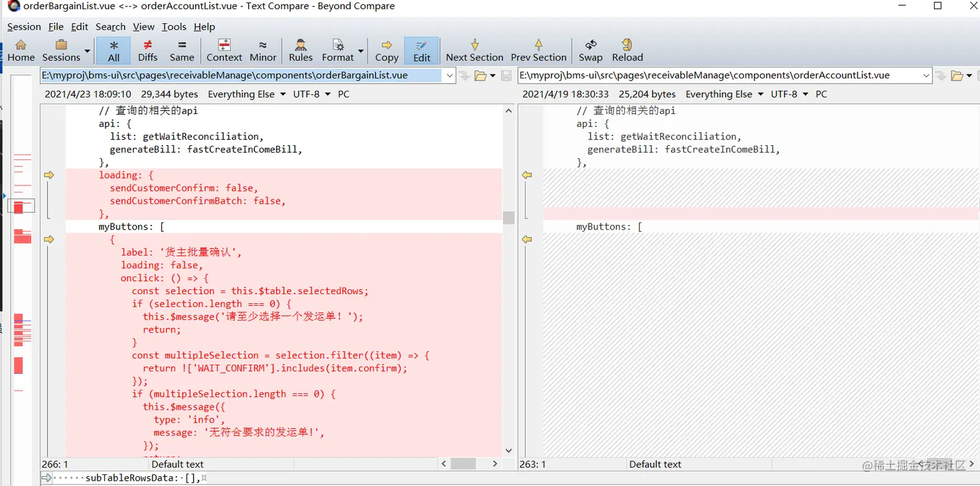
Task: Copy myButtons block to right arrow
Action: [49, 240]
